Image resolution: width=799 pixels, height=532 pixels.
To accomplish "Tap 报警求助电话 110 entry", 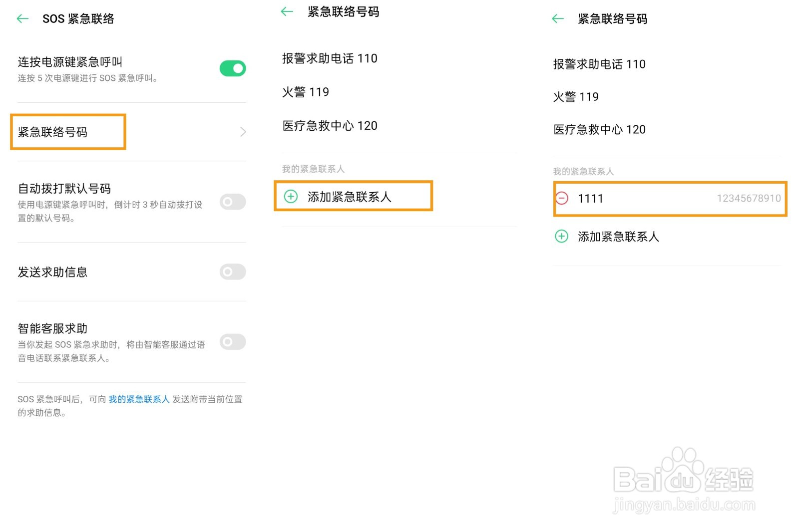I will click(329, 58).
